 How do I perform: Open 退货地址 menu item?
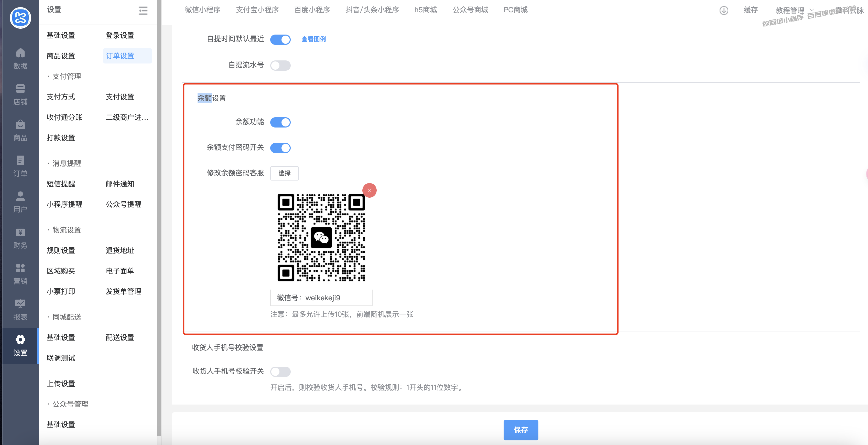(120, 250)
